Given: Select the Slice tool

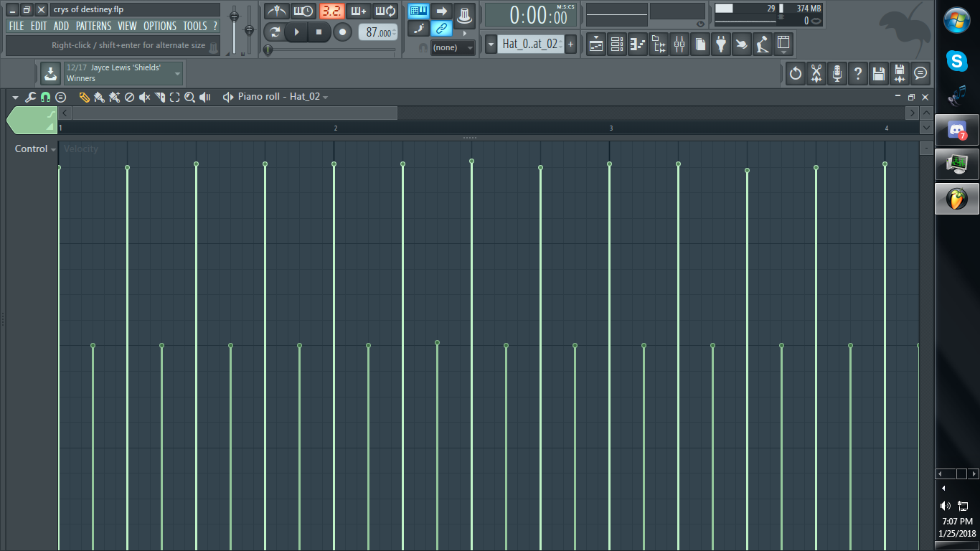Looking at the screenshot, I should 160,97.
